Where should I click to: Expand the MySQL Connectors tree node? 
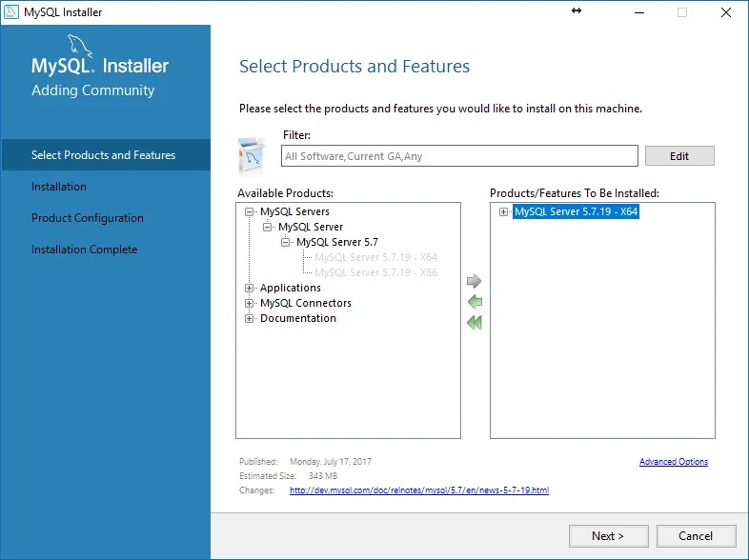pyautogui.click(x=249, y=303)
